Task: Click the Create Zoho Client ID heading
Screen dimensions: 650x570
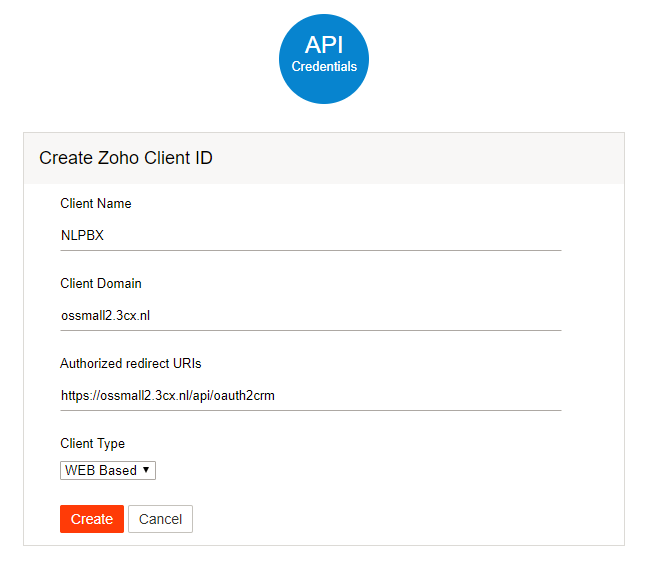Action: pos(126,158)
